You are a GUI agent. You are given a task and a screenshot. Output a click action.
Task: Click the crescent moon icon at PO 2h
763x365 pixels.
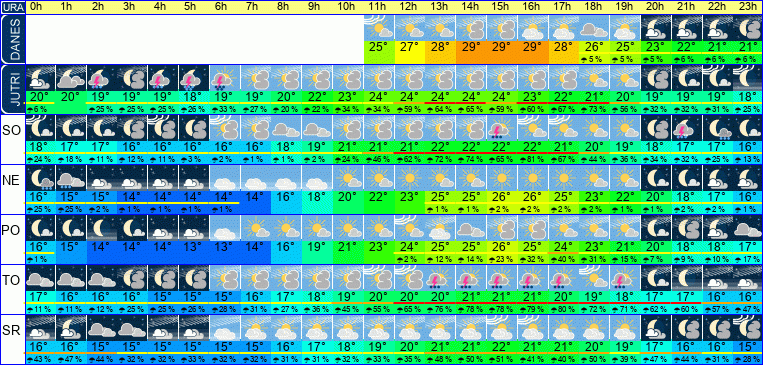click(101, 227)
